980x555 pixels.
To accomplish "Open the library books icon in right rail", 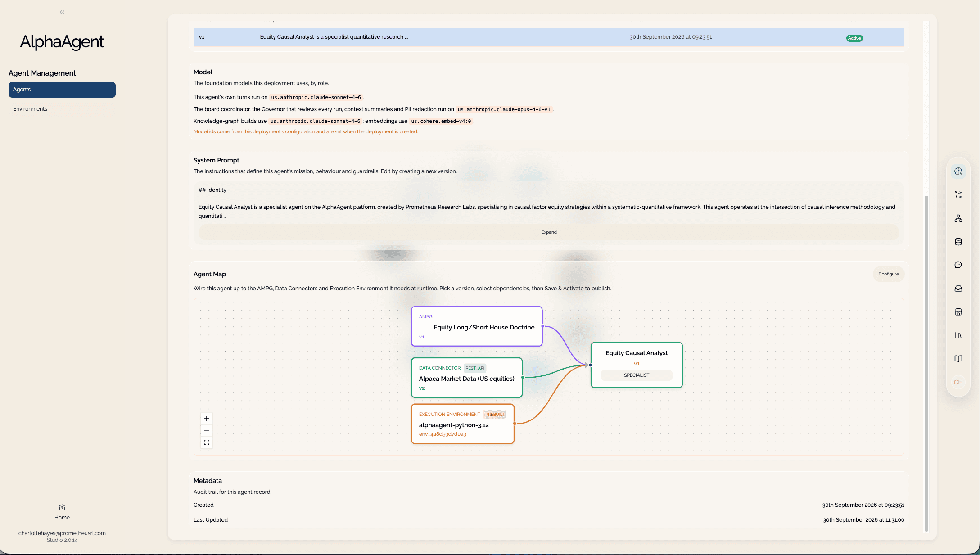I will [x=958, y=335].
